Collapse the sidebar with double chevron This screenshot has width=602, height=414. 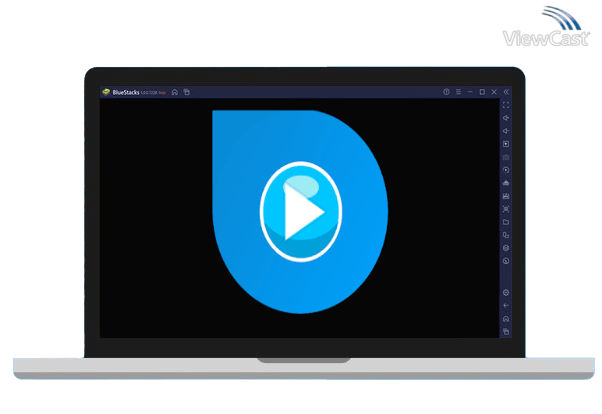506,92
